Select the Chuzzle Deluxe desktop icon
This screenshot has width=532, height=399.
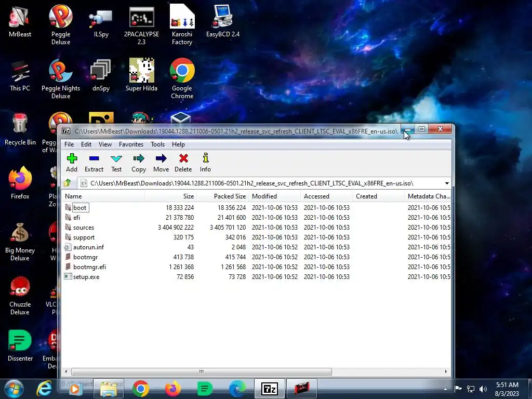pos(20,296)
